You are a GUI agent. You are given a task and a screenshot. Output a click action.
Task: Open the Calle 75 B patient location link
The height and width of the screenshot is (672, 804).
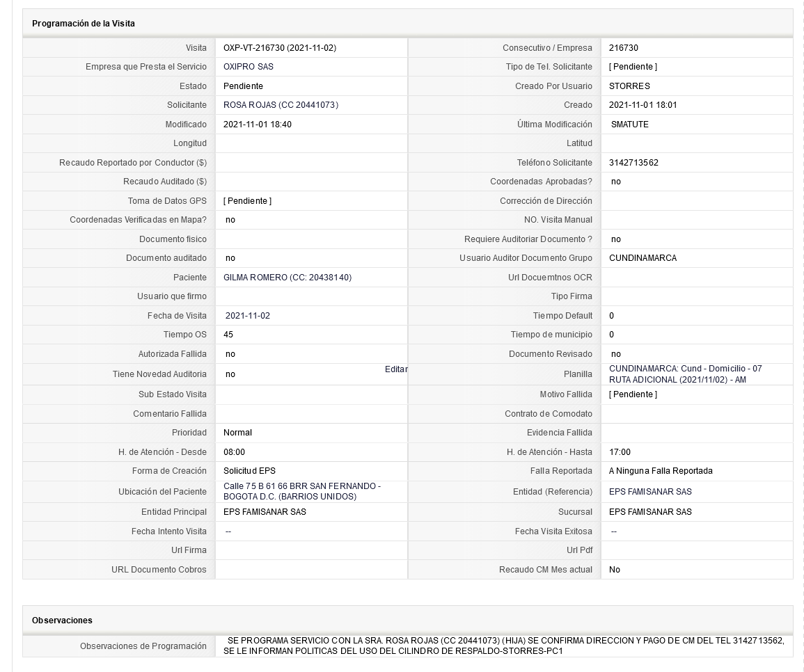point(302,491)
